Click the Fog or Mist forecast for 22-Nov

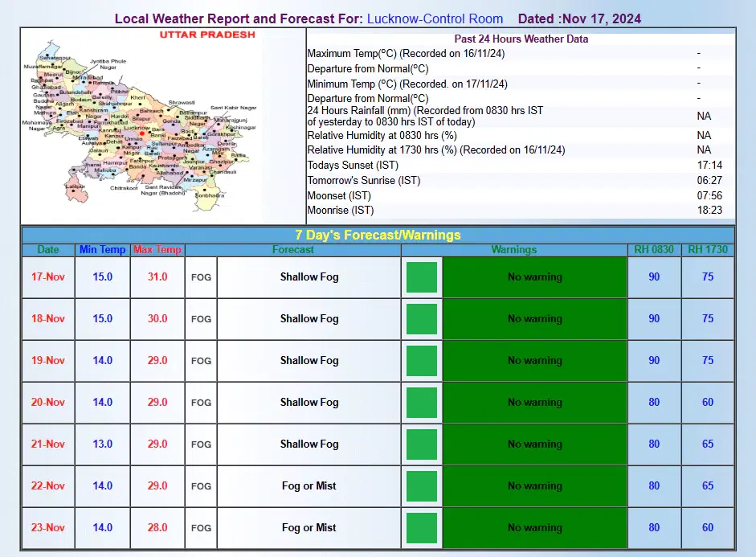309,486
